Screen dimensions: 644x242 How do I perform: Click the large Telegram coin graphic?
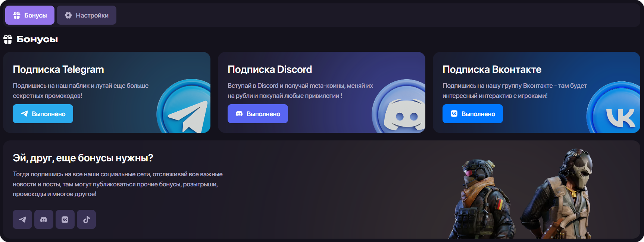[x=184, y=106]
